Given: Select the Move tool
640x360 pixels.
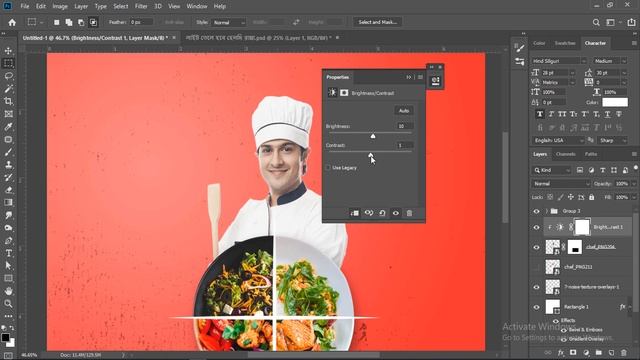Looking at the screenshot, I should (x=8, y=51).
